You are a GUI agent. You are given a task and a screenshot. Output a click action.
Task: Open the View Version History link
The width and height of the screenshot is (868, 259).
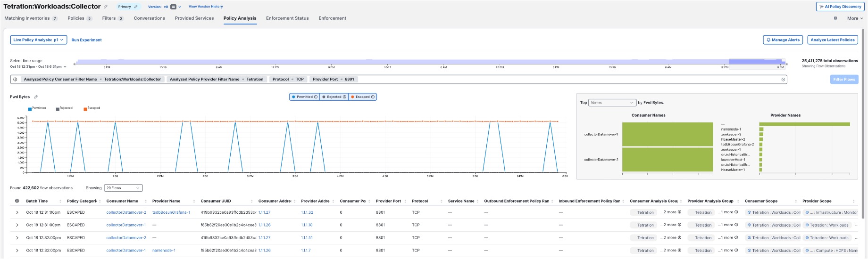206,7
